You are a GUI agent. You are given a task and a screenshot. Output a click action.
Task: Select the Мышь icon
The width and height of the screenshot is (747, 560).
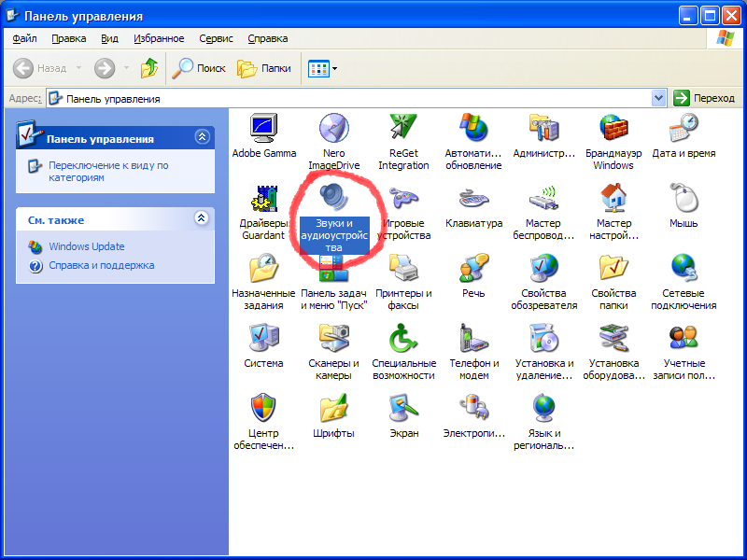click(684, 198)
